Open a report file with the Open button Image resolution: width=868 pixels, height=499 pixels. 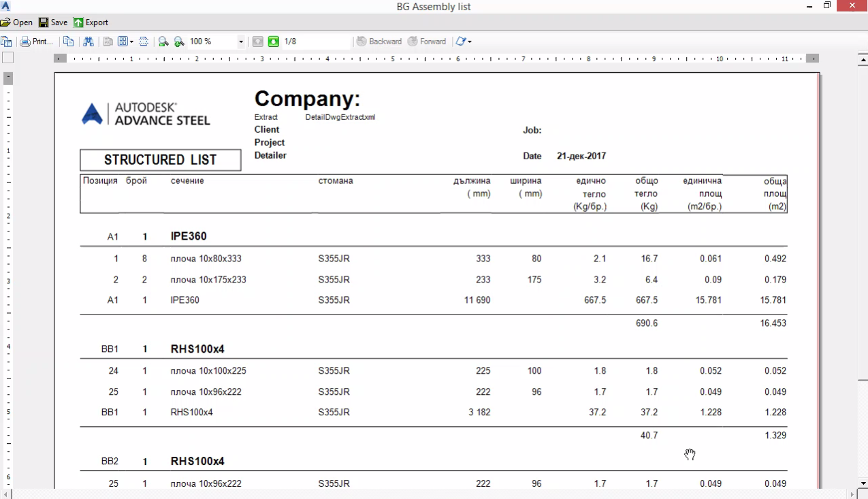[x=17, y=22]
